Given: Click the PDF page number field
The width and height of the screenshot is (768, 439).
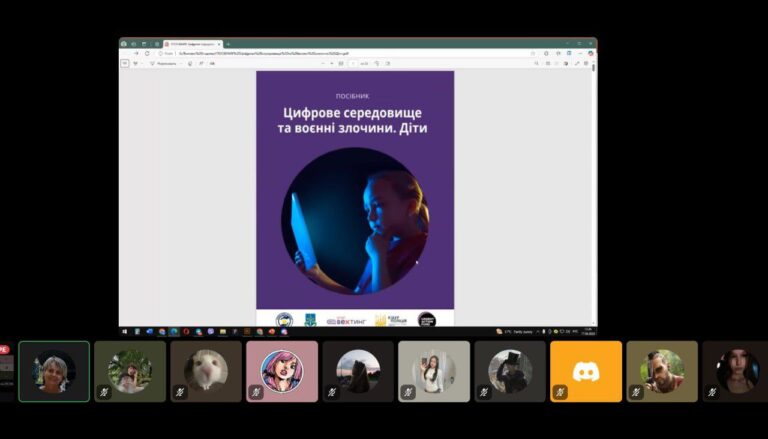Looking at the screenshot, I should point(352,63).
